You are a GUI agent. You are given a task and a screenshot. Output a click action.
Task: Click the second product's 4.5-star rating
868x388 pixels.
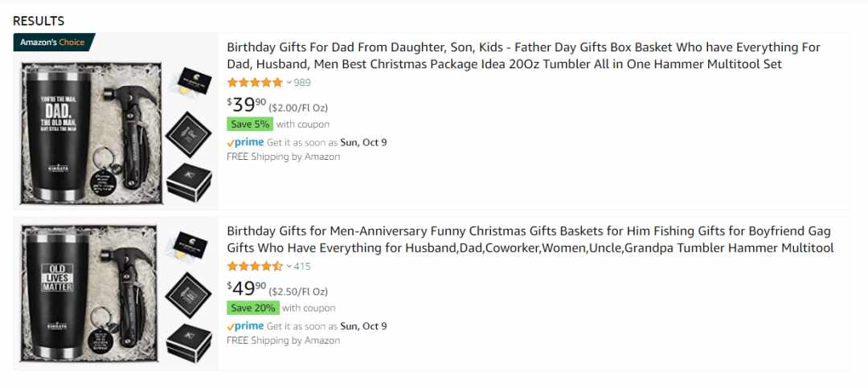[255, 266]
